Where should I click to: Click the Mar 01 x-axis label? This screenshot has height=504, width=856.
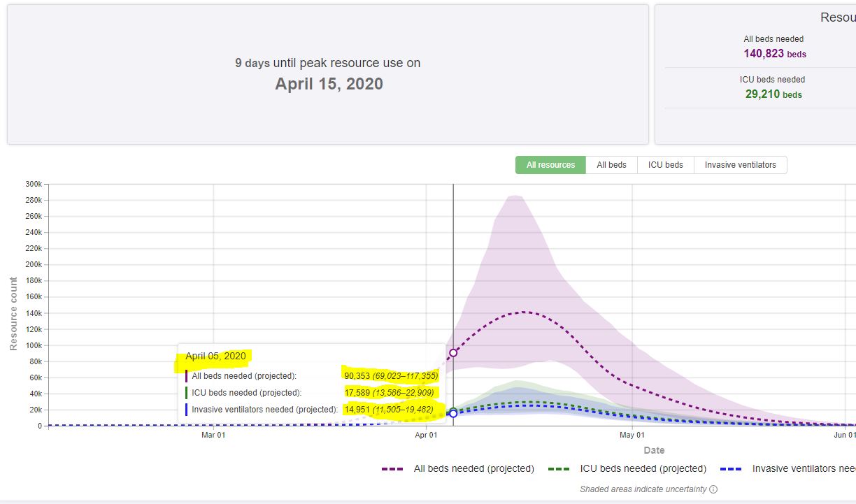point(213,435)
